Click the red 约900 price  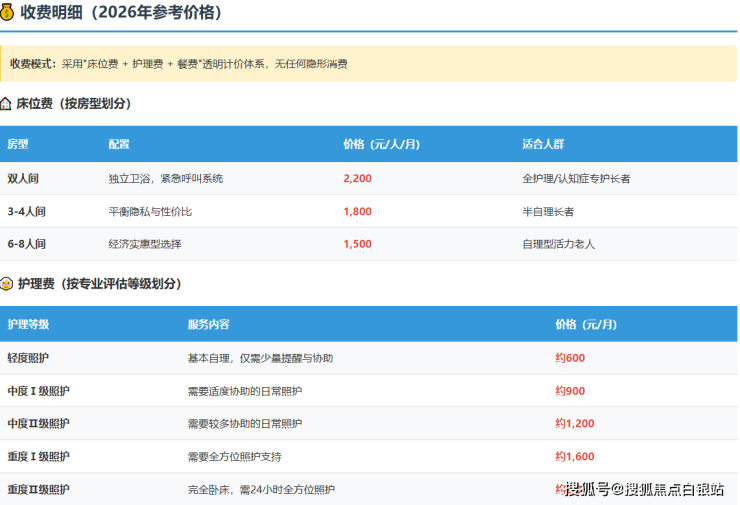[570, 391]
